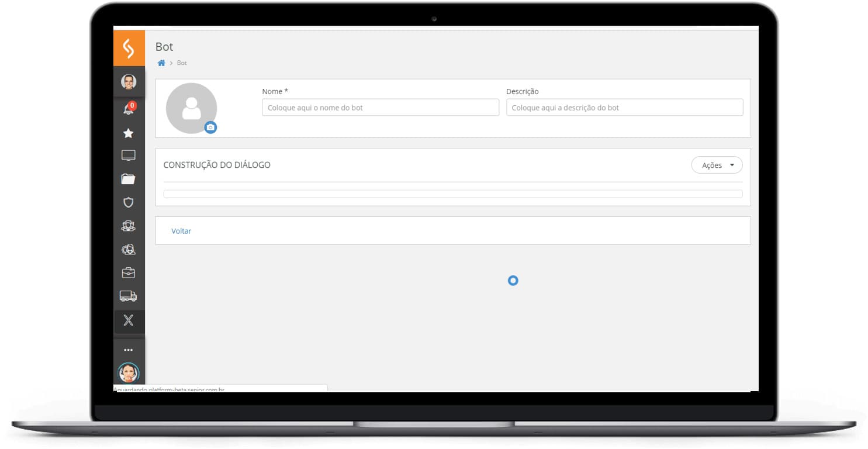
Task: Click the truck logistics icon in the sidebar
Action: (x=129, y=296)
